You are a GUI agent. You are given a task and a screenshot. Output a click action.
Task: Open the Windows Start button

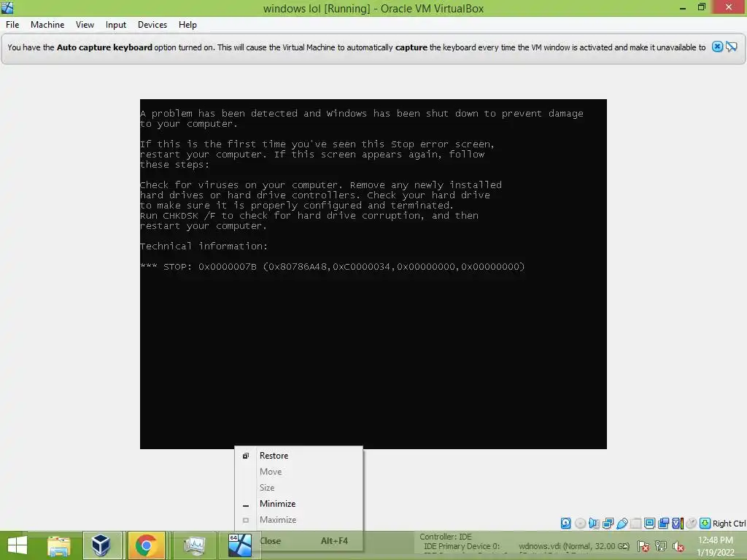pos(18,545)
